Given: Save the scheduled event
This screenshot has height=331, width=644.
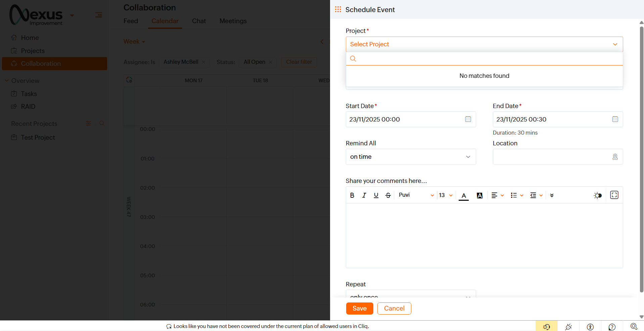Looking at the screenshot, I should point(360,309).
